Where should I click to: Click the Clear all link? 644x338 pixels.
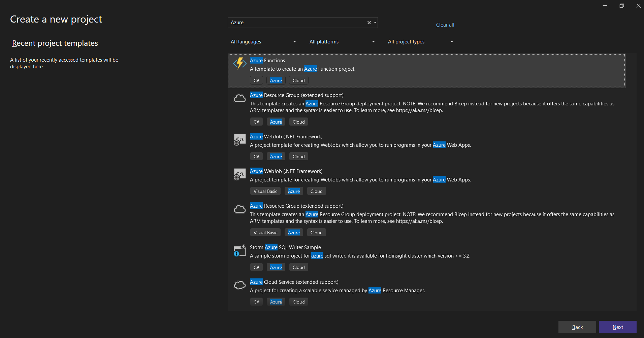point(445,25)
